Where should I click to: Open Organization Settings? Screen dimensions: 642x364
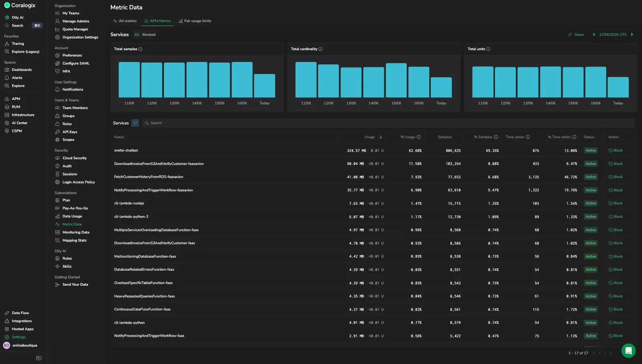pyautogui.click(x=80, y=37)
